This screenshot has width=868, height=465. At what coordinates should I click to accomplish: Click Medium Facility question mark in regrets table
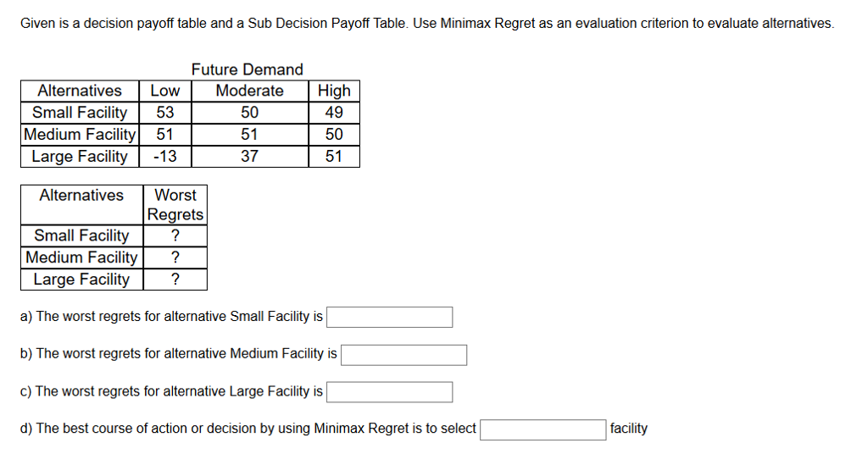coord(175,257)
